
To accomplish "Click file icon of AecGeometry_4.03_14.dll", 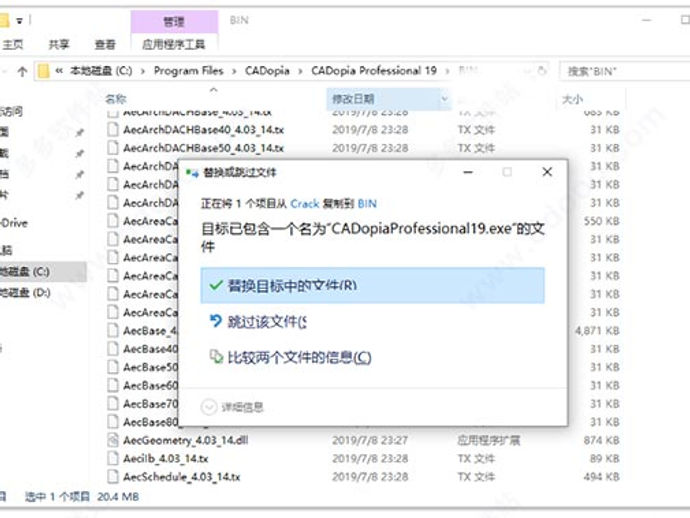I will (x=113, y=440).
